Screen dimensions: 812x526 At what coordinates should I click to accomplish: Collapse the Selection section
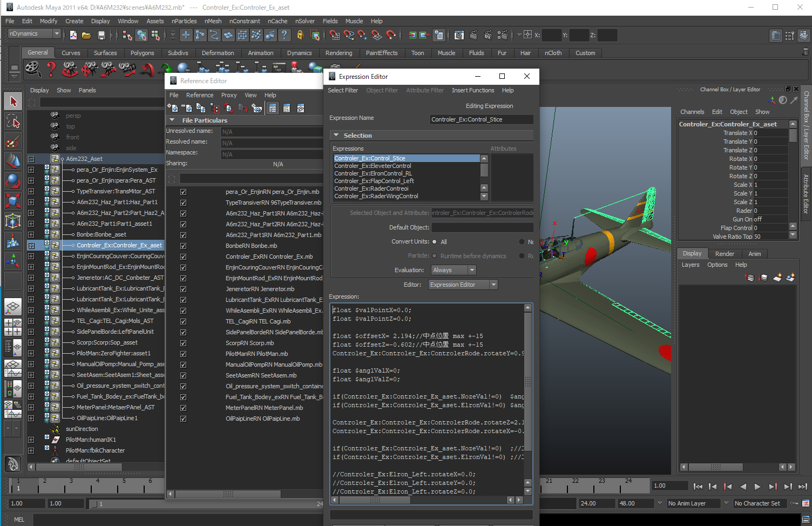tap(336, 136)
